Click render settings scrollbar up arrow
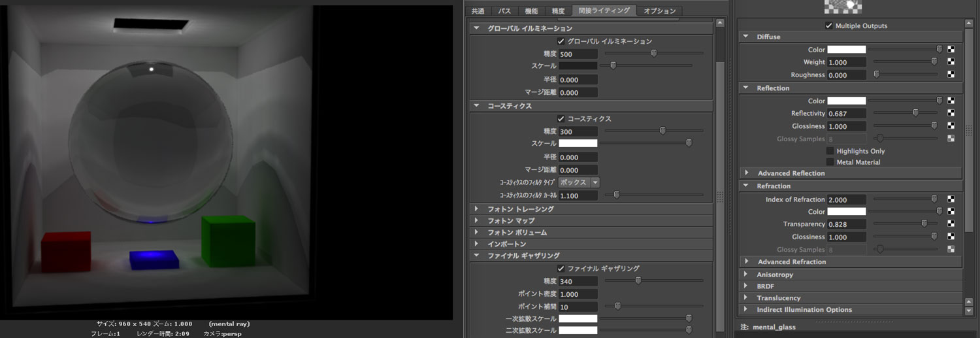The image size is (980, 338). (720, 22)
